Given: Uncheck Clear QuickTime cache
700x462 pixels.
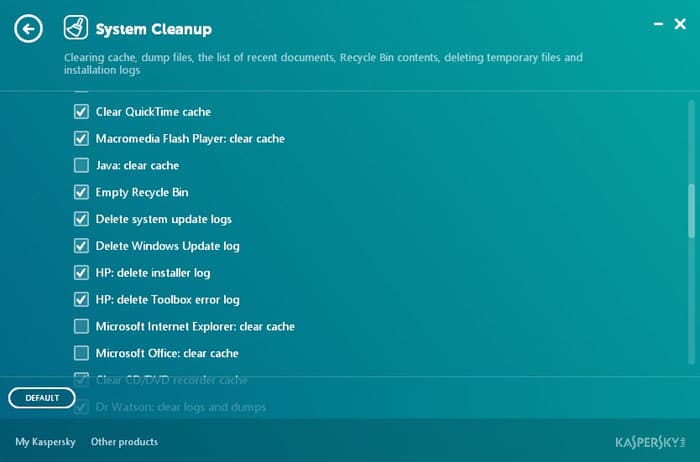Looking at the screenshot, I should pos(81,112).
